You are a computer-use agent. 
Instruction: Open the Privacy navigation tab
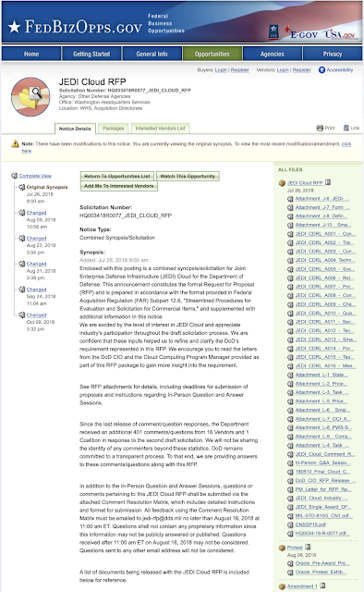pyautogui.click(x=333, y=54)
